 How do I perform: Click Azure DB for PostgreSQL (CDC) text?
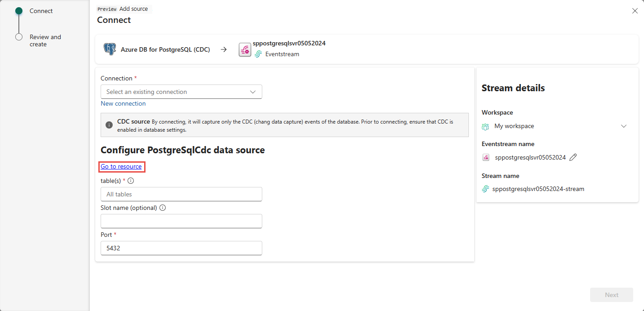click(165, 49)
